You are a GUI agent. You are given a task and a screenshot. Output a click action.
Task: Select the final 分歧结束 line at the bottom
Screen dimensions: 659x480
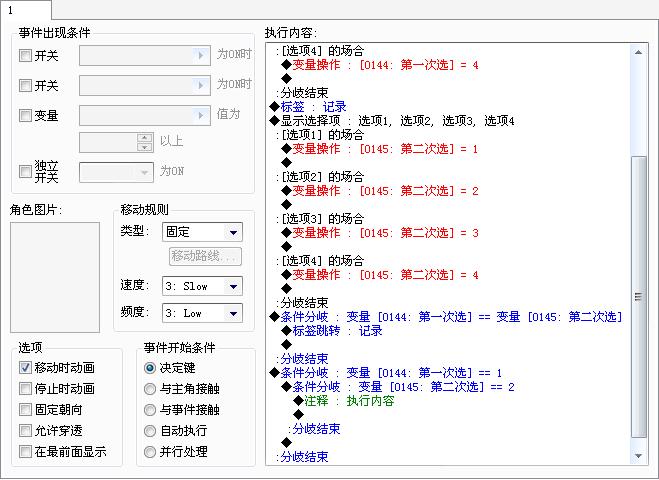pyautogui.click(x=303, y=457)
